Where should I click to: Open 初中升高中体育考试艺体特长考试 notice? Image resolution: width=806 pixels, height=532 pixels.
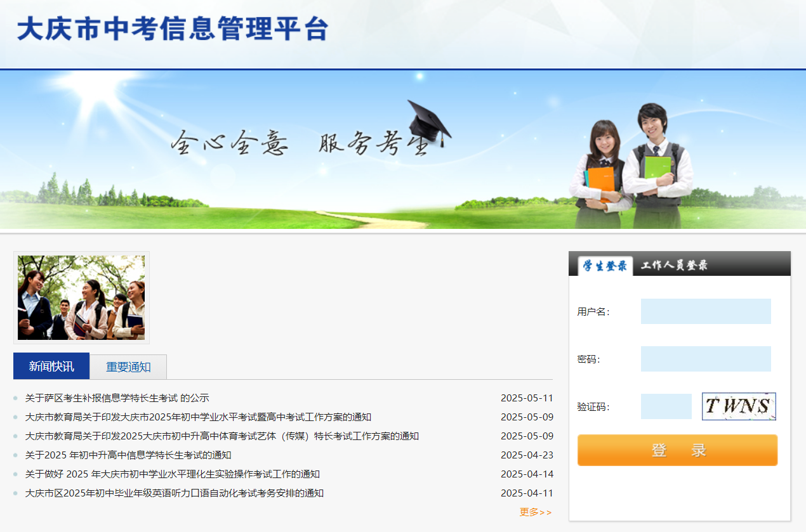(221, 436)
